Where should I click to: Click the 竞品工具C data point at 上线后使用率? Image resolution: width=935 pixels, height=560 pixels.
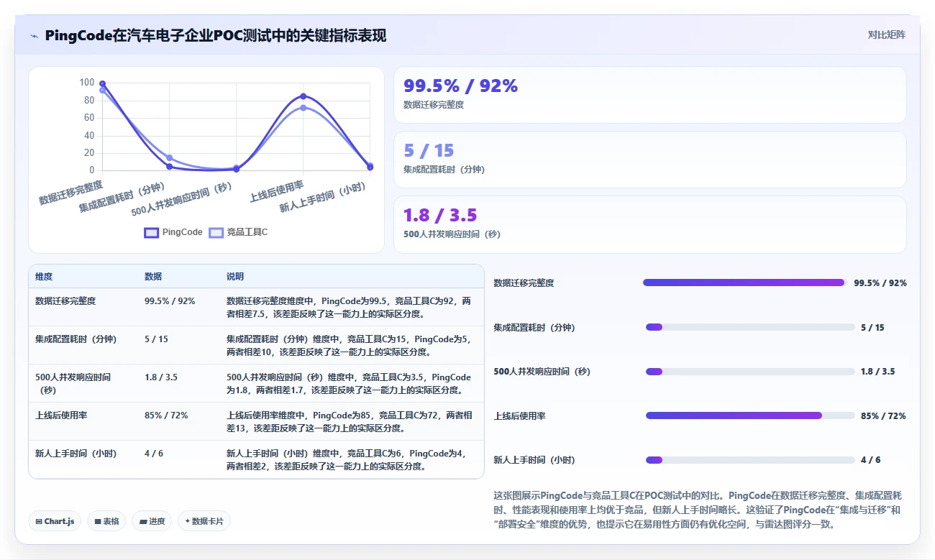coord(303,108)
